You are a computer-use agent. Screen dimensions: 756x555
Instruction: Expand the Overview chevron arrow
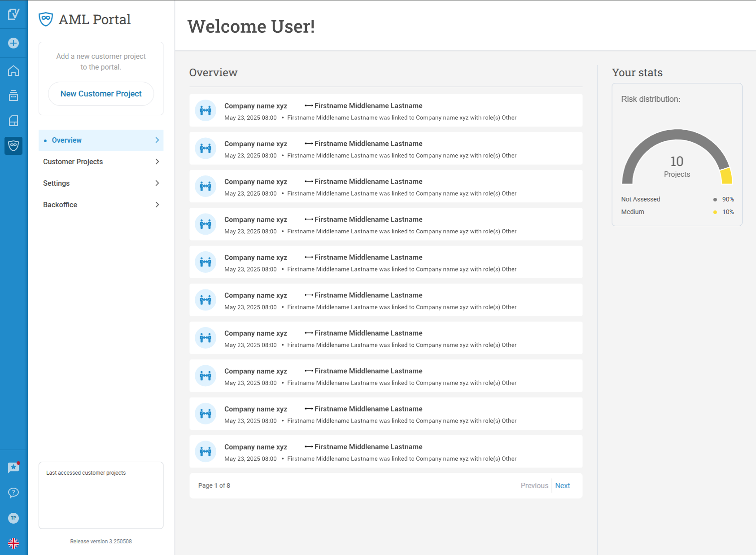[x=157, y=140]
